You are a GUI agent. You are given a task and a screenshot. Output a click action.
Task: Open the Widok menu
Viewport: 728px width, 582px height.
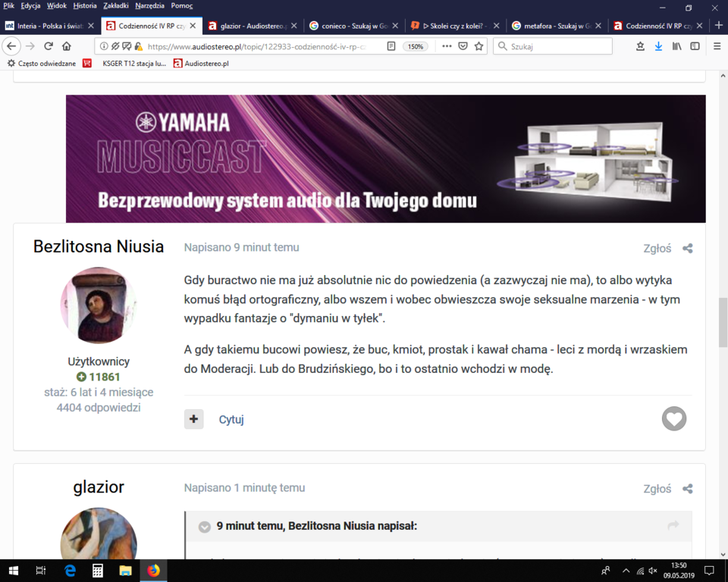pos(57,5)
